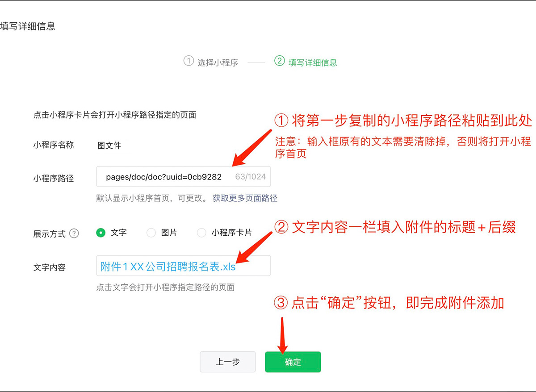Go back with the 上一步 button
Viewport: 536px width, 392px height.
click(x=228, y=362)
